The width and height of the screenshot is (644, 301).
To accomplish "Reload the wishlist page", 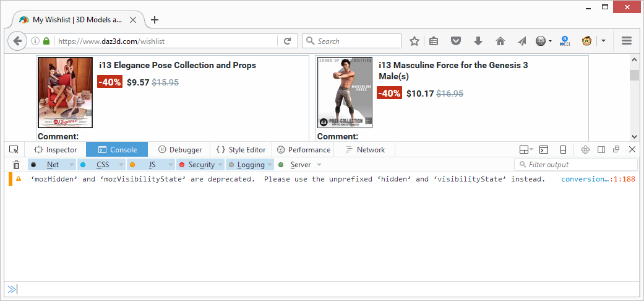I will [288, 41].
